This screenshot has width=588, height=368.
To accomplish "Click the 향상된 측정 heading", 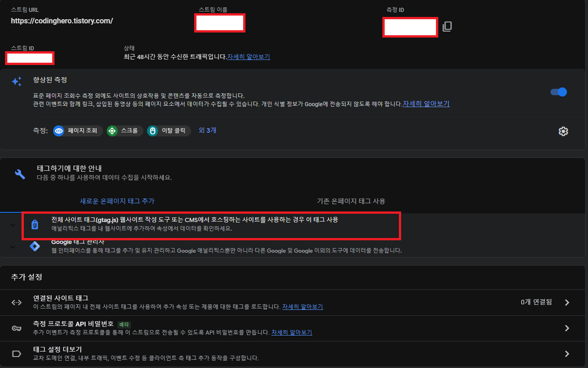I will click(x=50, y=80).
